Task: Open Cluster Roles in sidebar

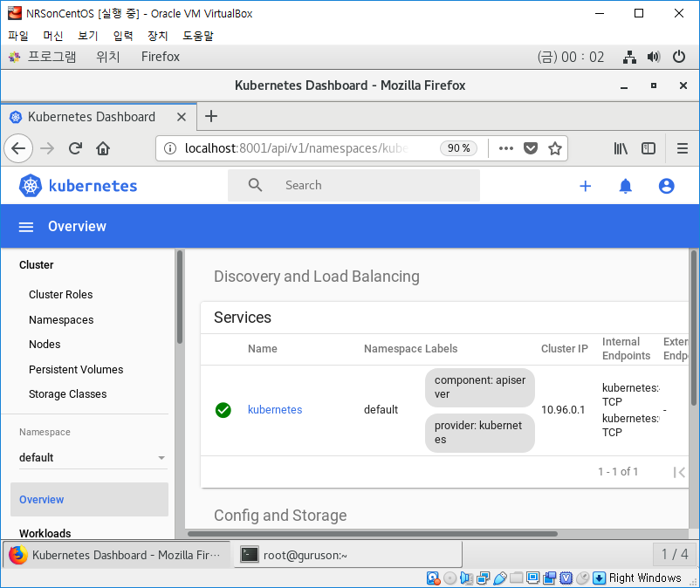Action: pyautogui.click(x=61, y=295)
